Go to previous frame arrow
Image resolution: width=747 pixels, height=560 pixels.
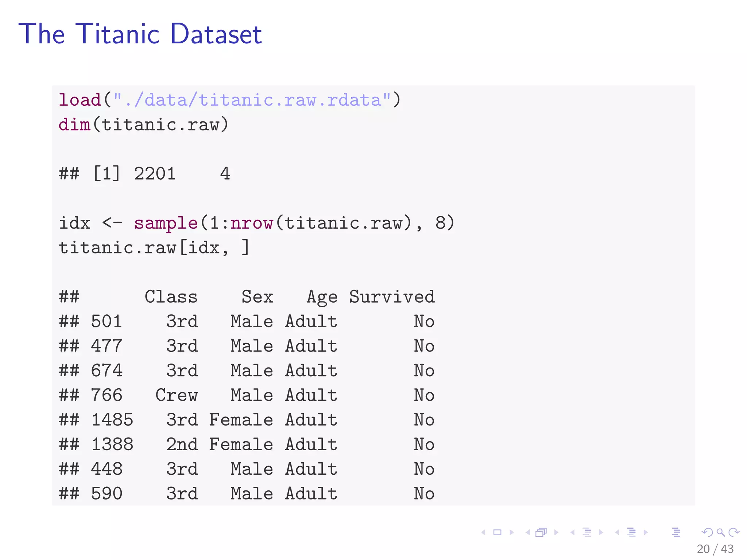528,532
